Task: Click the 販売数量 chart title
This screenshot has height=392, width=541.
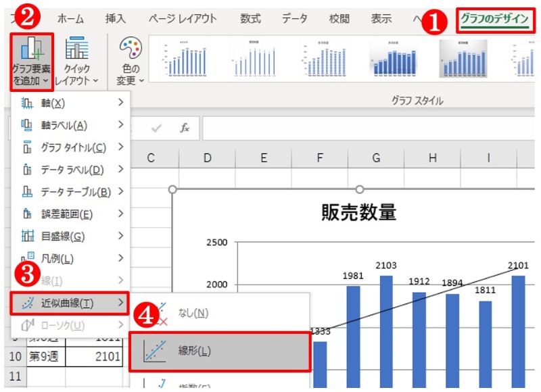Action: (358, 213)
